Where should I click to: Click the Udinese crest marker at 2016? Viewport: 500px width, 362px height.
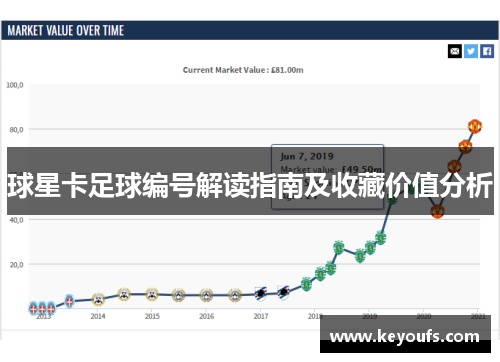click(206, 295)
